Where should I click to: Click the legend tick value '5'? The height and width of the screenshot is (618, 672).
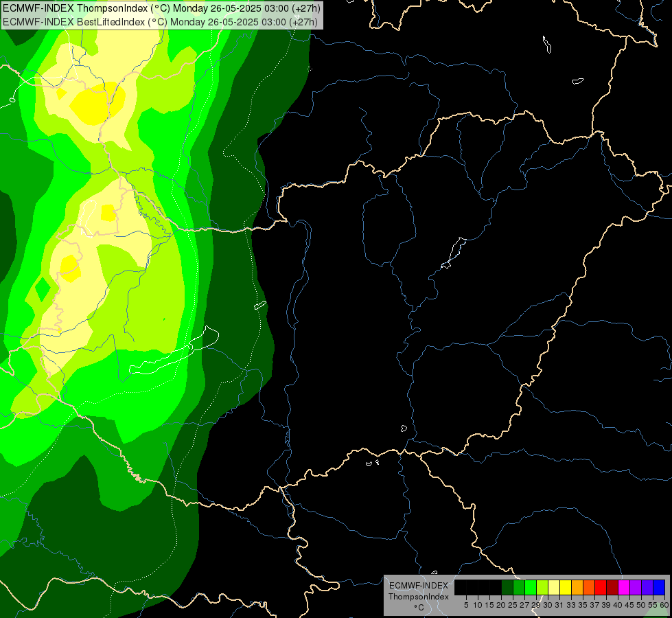466,605
